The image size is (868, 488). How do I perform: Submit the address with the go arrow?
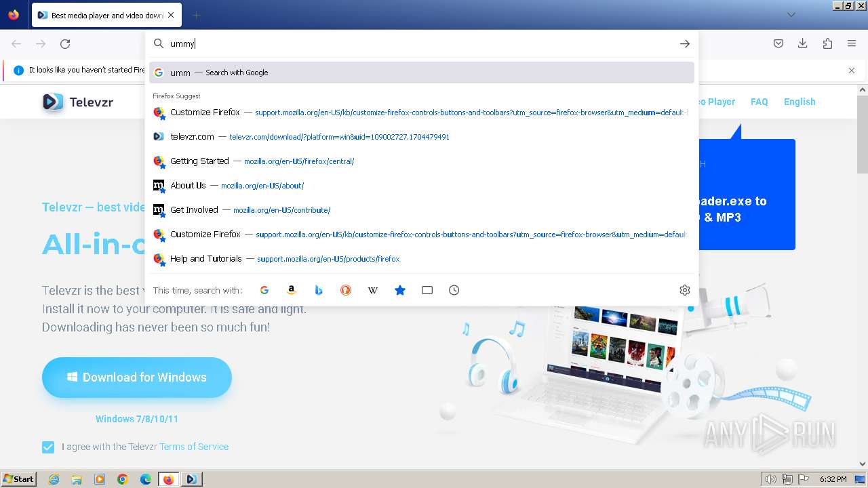tap(685, 43)
